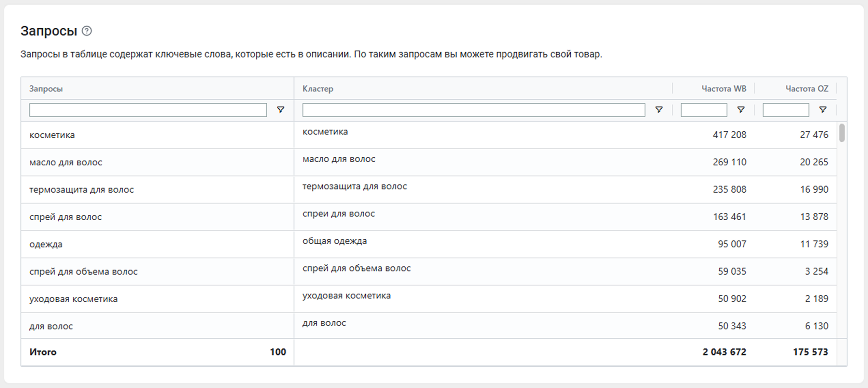Viewport: 868px width, 388px height.
Task: Sort by Частота WB column header
Action: point(724,89)
